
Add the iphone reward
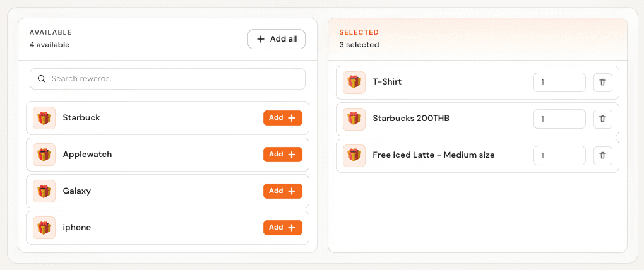283,228
